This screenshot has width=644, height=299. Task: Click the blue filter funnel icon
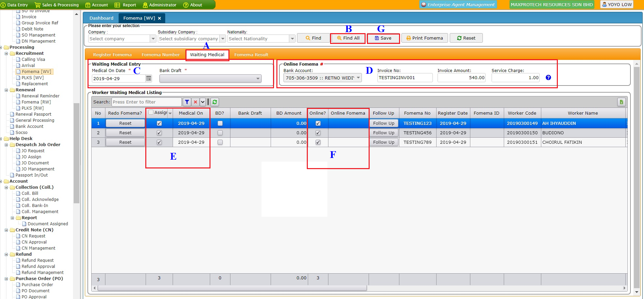pyautogui.click(x=187, y=102)
